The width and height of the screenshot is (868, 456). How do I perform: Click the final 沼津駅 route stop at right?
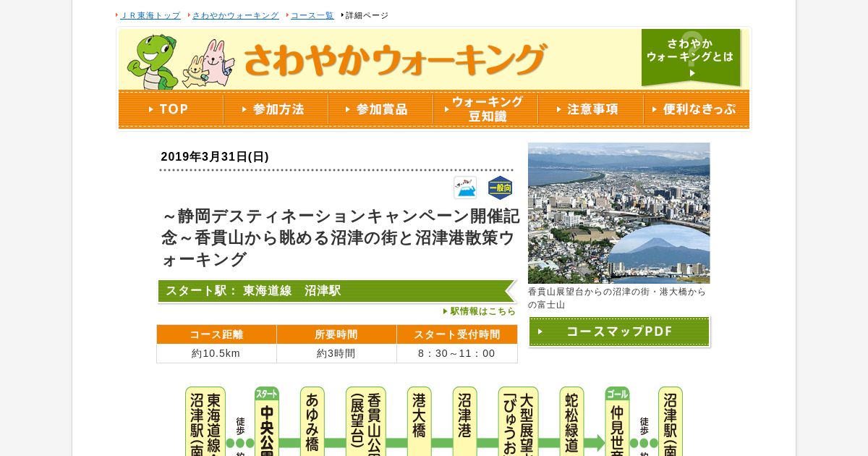[x=671, y=421]
